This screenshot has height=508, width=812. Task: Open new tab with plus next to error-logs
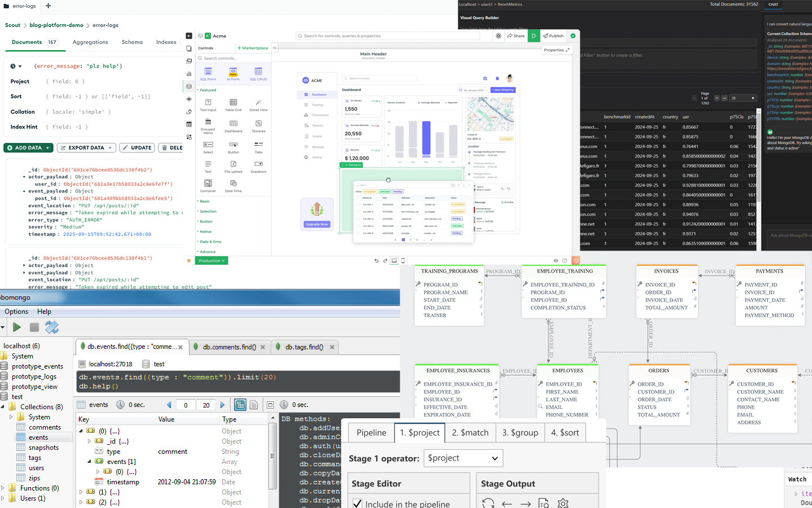tap(48, 6)
